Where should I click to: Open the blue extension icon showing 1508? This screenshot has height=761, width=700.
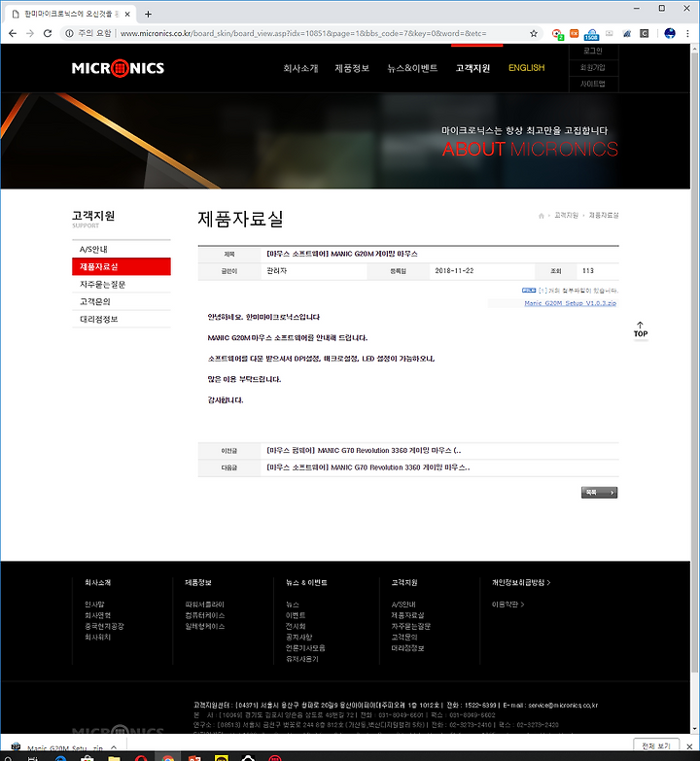tap(591, 34)
